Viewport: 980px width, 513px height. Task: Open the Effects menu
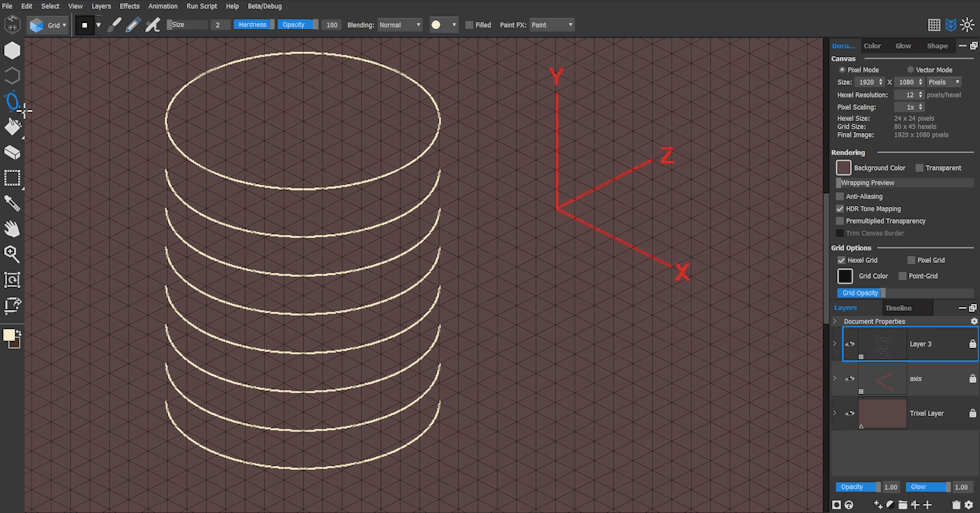pyautogui.click(x=130, y=6)
